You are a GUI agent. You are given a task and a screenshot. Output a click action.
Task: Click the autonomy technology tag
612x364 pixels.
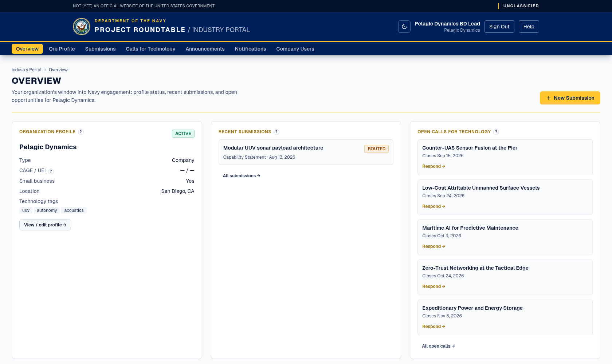[x=47, y=210]
